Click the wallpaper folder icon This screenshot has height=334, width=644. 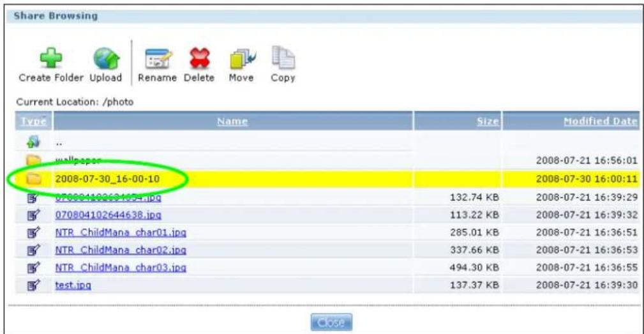coord(34,160)
